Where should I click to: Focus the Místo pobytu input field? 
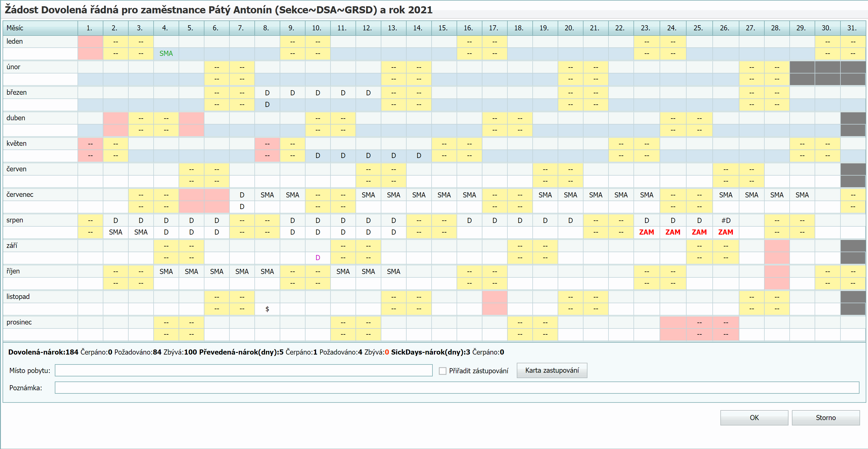pos(244,370)
